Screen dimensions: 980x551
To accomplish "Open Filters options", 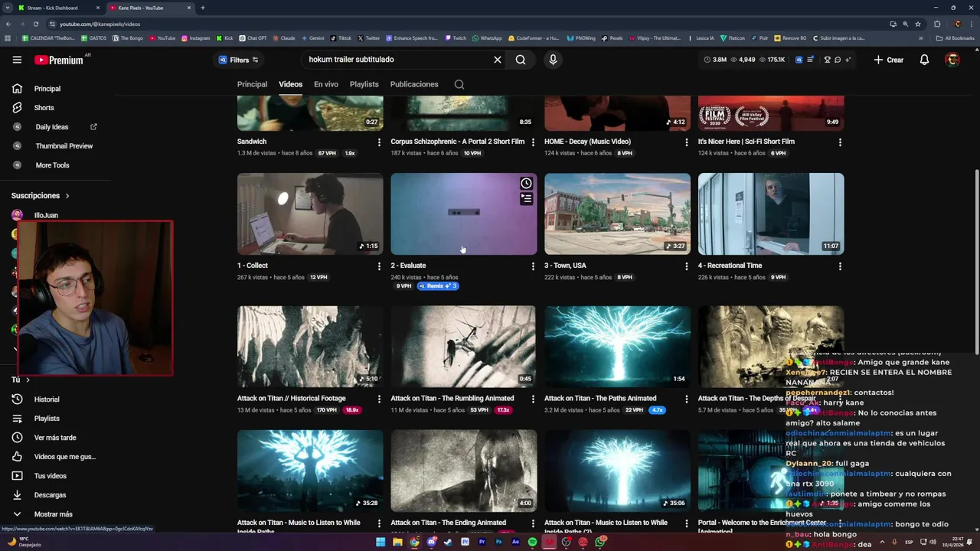I will [x=239, y=60].
